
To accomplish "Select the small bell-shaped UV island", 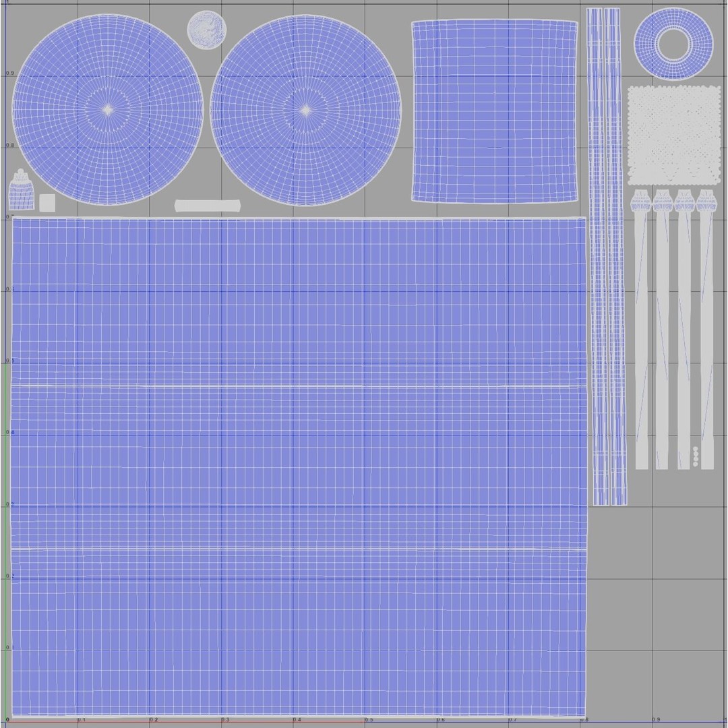I will tap(22, 189).
